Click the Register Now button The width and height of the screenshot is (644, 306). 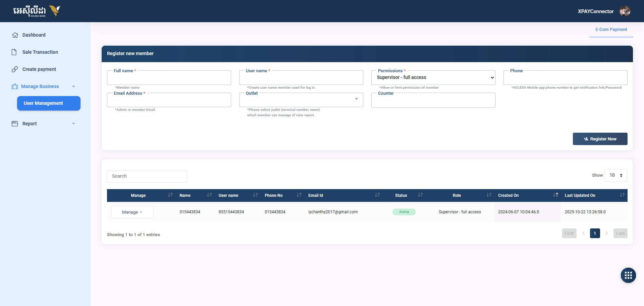(x=600, y=139)
